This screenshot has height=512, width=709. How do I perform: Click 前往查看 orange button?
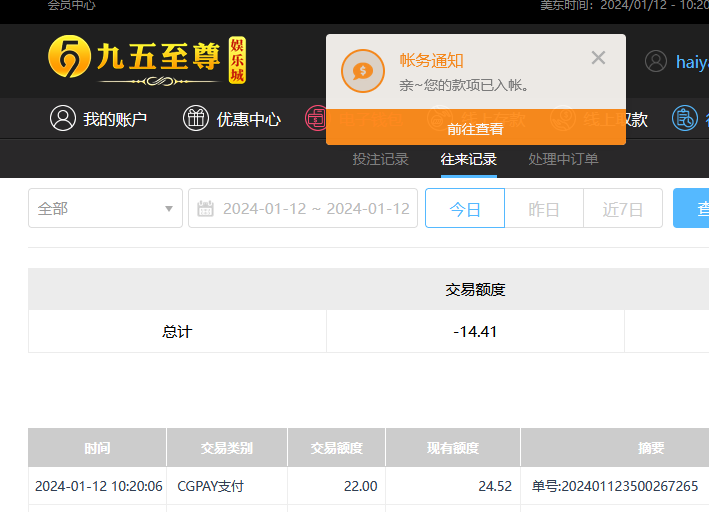click(x=476, y=127)
